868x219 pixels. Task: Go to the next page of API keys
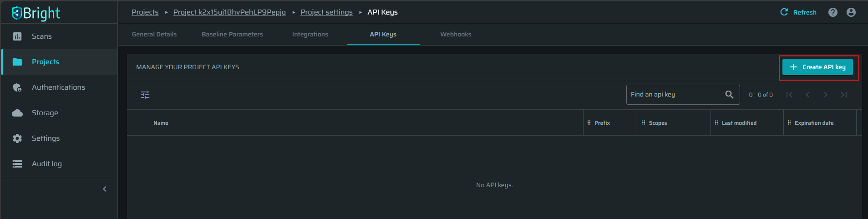826,95
